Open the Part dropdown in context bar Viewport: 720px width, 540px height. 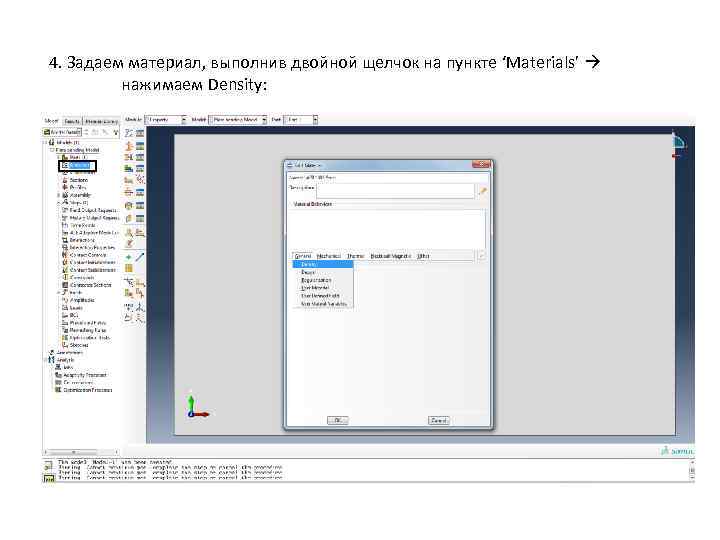[x=301, y=120]
